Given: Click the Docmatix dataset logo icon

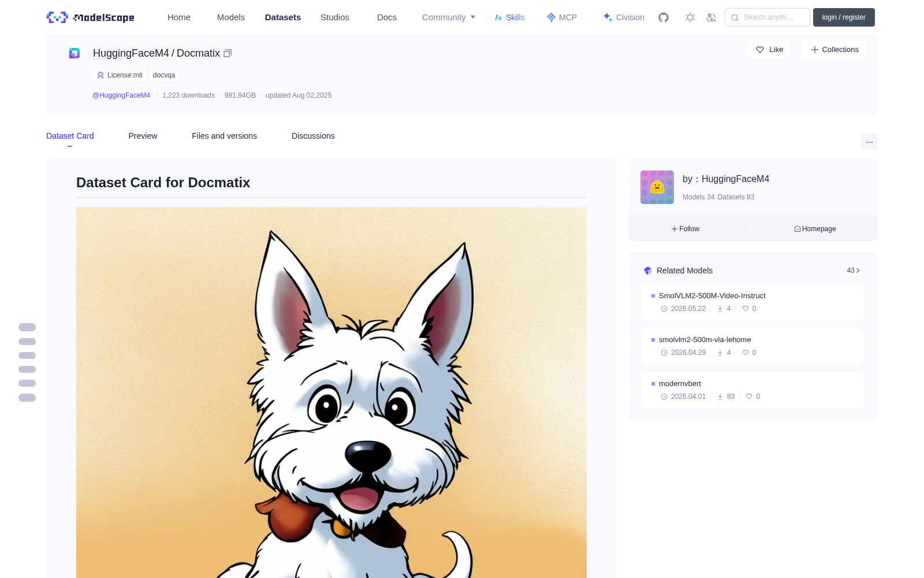Looking at the screenshot, I should tap(74, 53).
